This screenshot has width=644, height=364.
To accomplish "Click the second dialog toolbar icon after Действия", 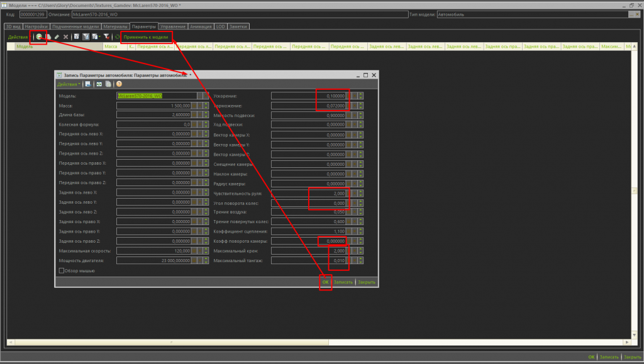I will click(99, 84).
